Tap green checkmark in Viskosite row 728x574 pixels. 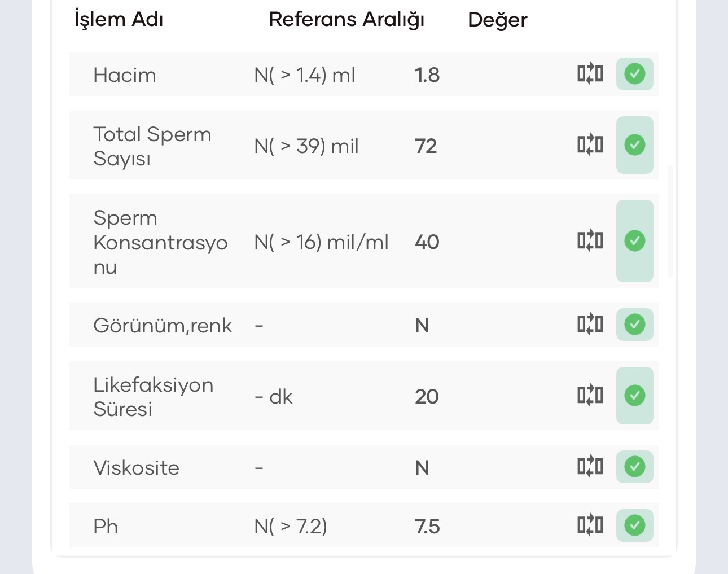click(x=635, y=467)
